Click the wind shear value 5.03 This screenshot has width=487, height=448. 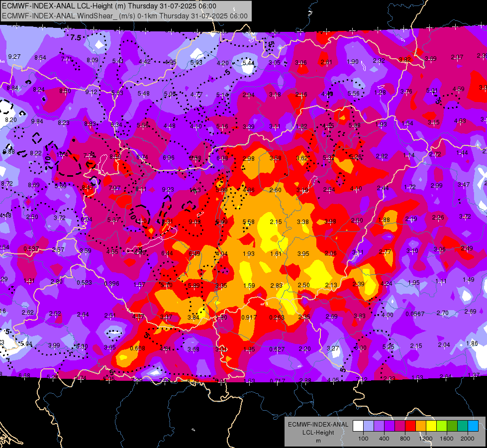(x=196, y=62)
